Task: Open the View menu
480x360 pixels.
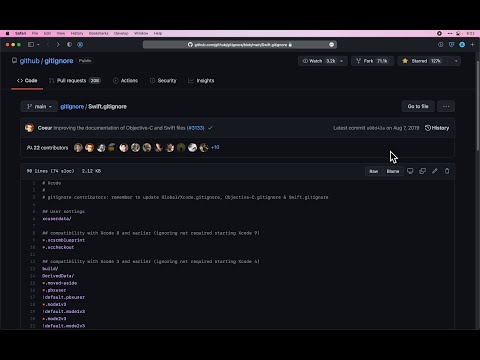Action: [x=61, y=33]
